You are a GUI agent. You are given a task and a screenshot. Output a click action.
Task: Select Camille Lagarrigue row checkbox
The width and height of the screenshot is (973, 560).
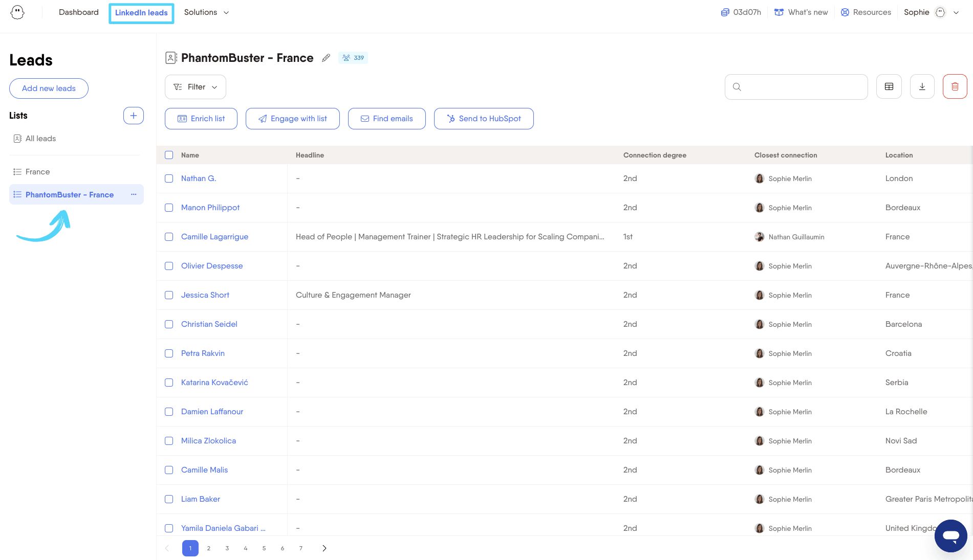pos(169,237)
